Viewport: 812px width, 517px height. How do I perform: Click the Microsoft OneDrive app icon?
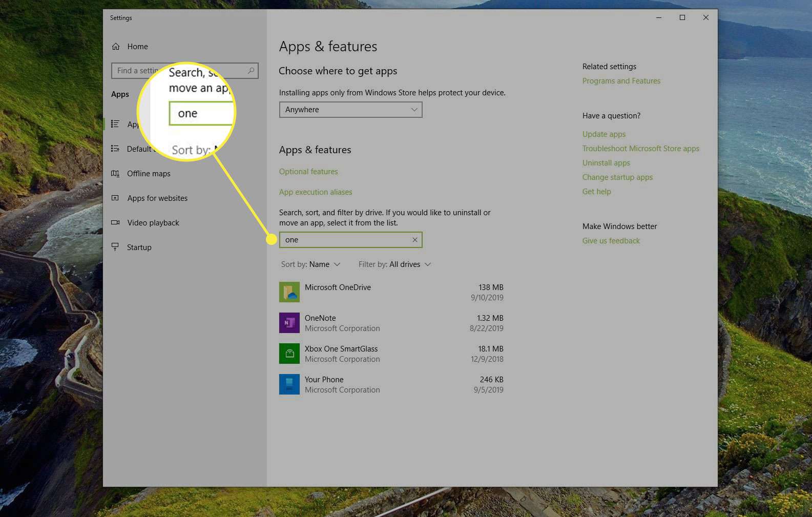(289, 292)
